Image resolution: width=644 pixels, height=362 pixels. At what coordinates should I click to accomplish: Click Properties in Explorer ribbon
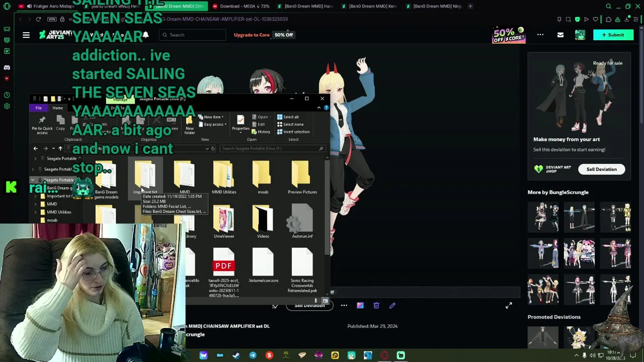tap(240, 124)
